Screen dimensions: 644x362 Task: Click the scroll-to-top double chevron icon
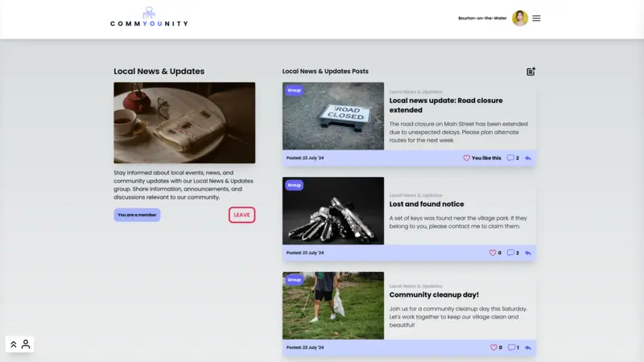pos(13,344)
